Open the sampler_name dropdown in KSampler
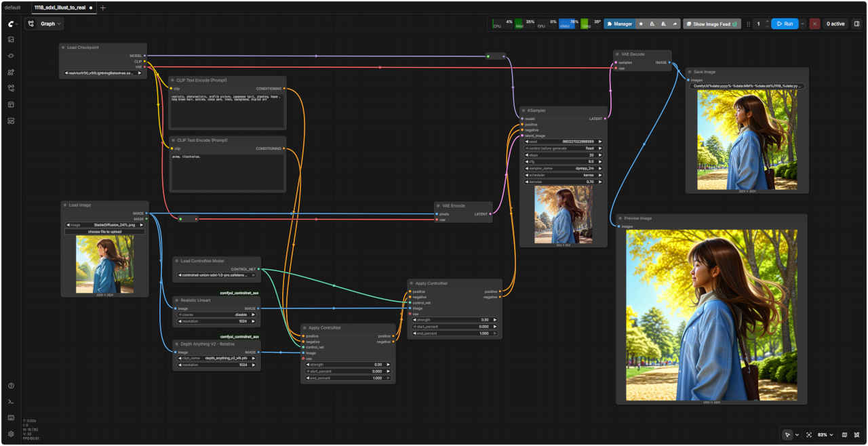This screenshot has width=868, height=446. [564, 168]
